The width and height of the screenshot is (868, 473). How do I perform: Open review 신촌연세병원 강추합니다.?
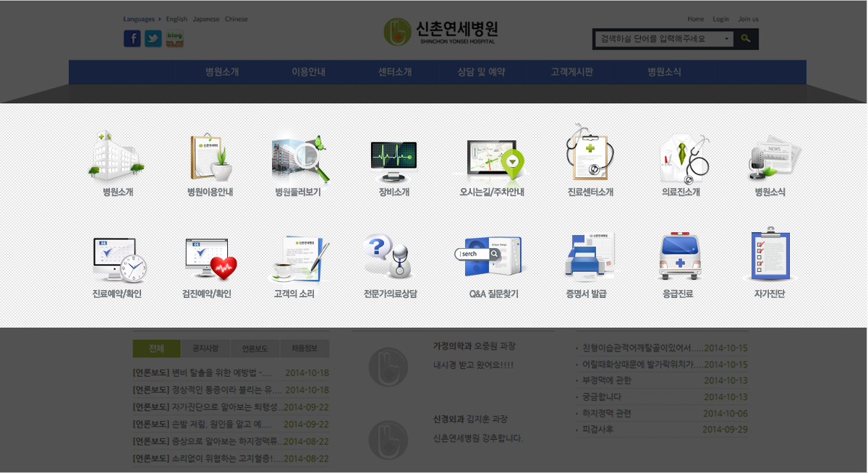pos(477,438)
